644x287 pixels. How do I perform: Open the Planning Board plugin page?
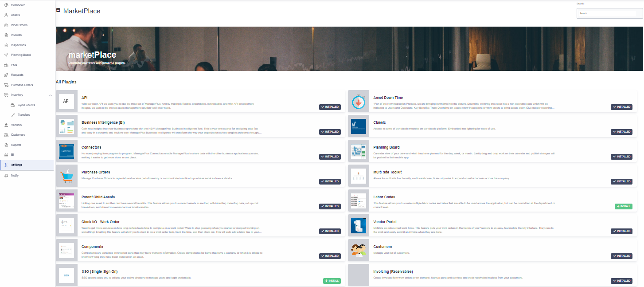point(386,147)
